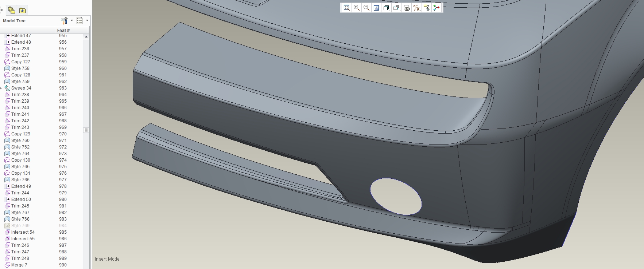Image resolution: width=644 pixels, height=269 pixels.
Task: Click the model tree scrollbar thumb
Action: (x=86, y=130)
